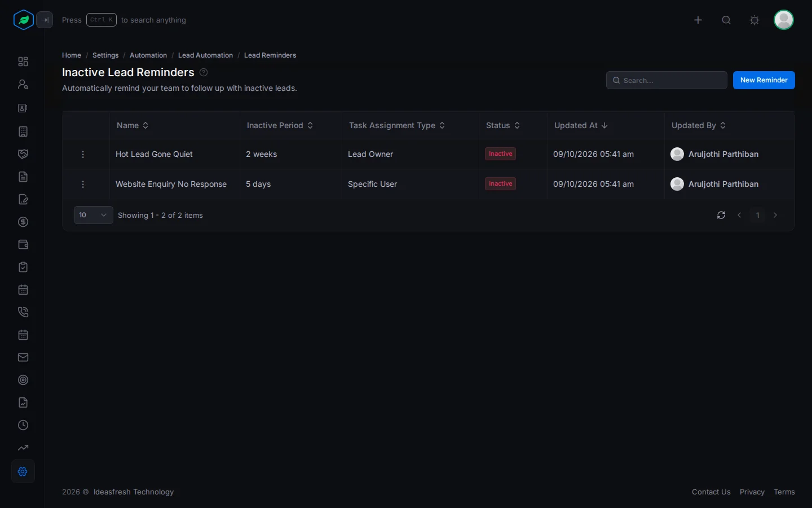Open the person-search icon in sidebar
The width and height of the screenshot is (812, 508).
pos(23,84)
